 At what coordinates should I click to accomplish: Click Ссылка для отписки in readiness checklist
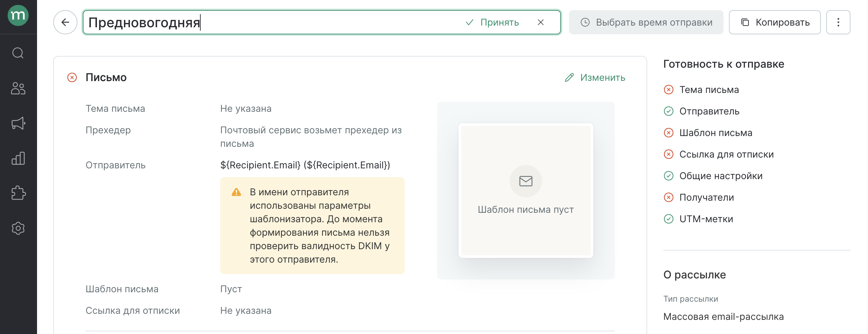(727, 154)
